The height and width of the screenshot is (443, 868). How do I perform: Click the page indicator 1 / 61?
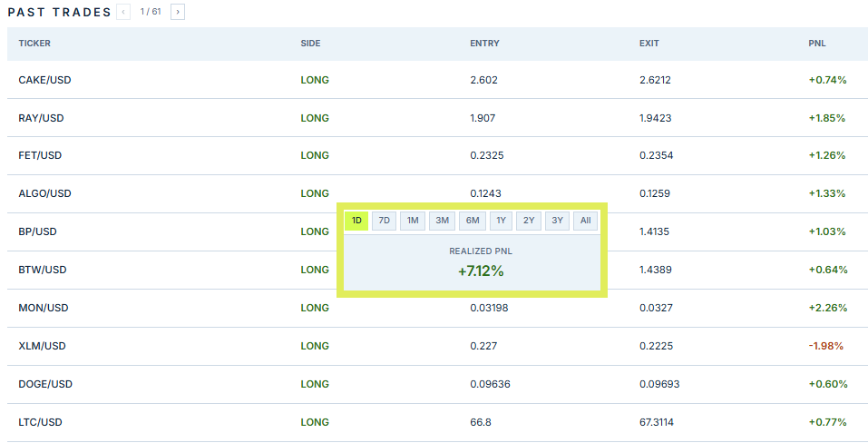coord(151,12)
